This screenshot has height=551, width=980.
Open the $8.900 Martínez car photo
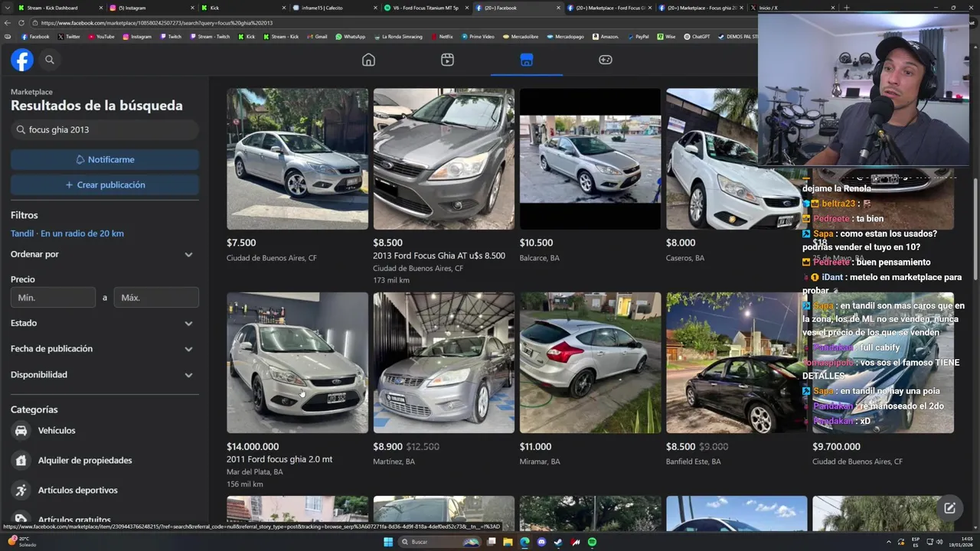444,363
